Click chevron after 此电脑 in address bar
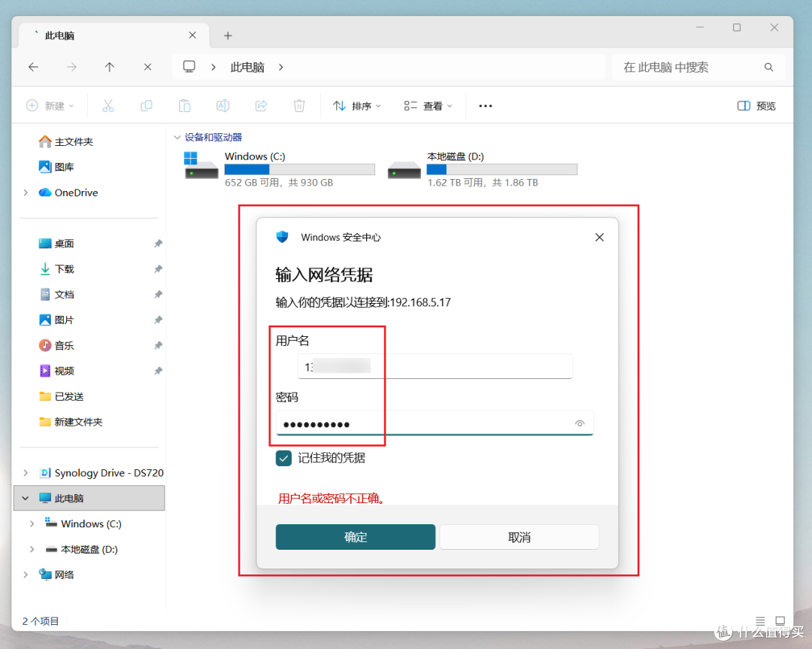Screen dimensions: 812x649 click(x=280, y=67)
